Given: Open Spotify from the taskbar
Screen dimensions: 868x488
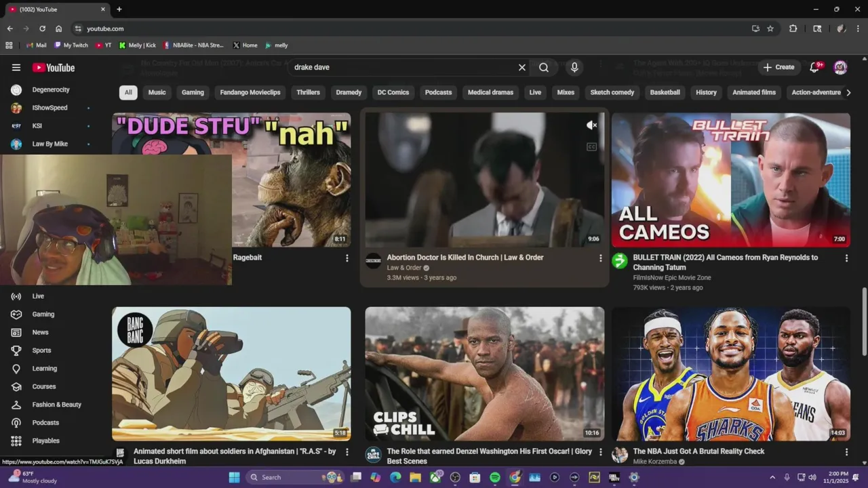Looking at the screenshot, I should (x=495, y=477).
